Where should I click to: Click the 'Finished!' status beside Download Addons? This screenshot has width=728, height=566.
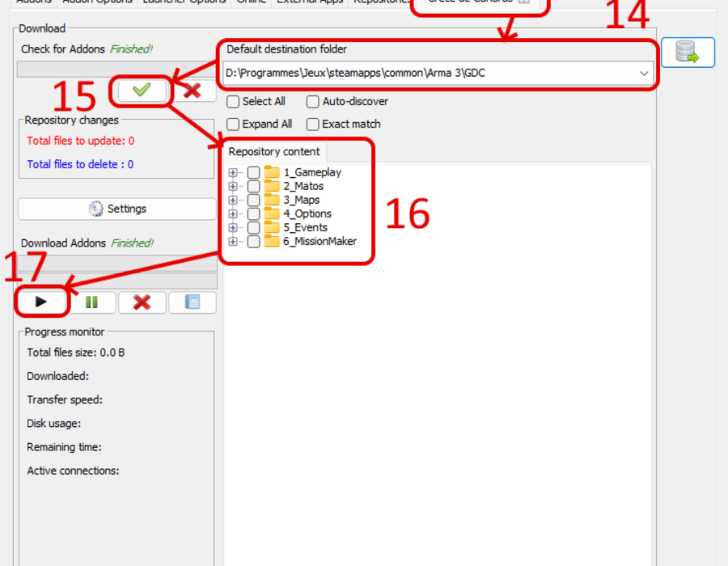(133, 243)
